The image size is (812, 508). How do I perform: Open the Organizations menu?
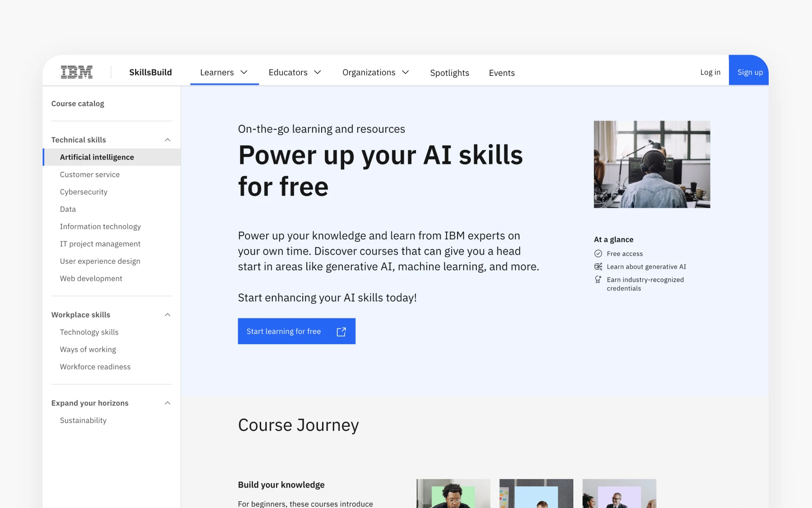(376, 72)
